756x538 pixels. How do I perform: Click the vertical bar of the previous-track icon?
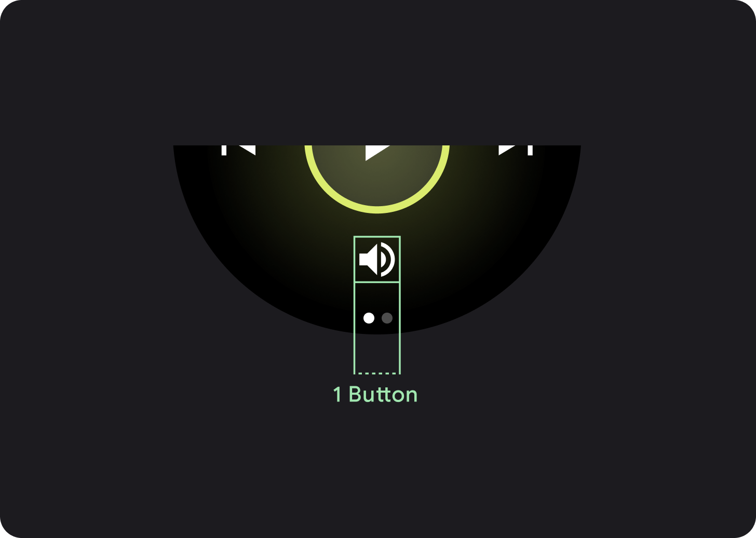pos(224,150)
